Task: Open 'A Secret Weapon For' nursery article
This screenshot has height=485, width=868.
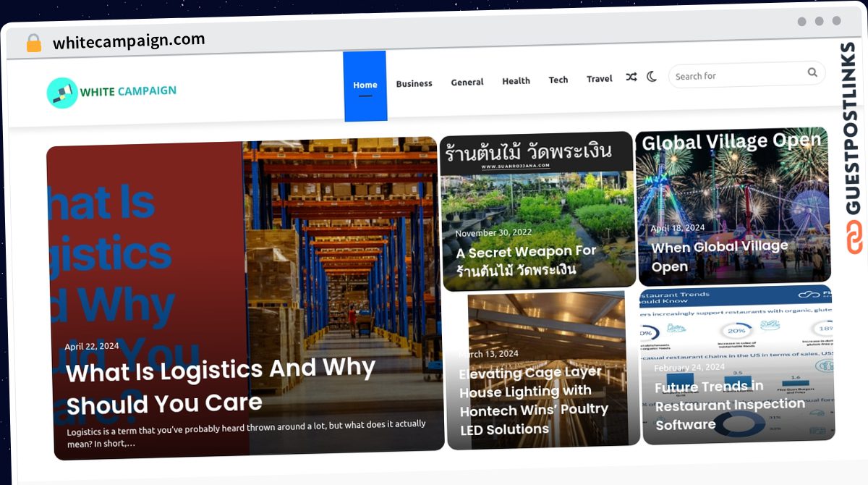Action: tap(527, 261)
